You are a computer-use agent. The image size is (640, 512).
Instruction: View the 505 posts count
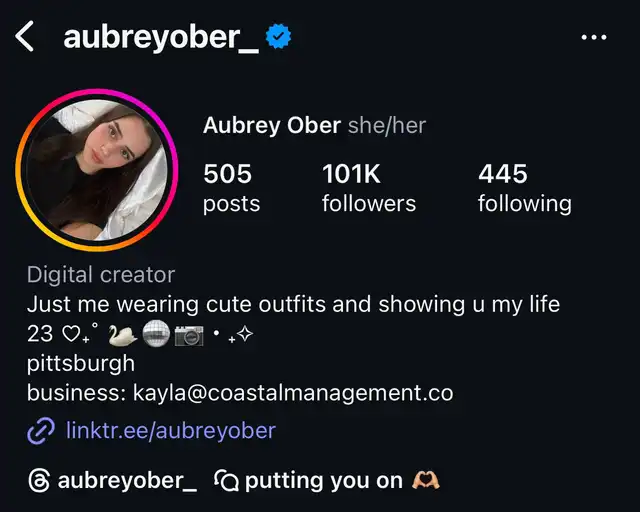[x=231, y=187]
